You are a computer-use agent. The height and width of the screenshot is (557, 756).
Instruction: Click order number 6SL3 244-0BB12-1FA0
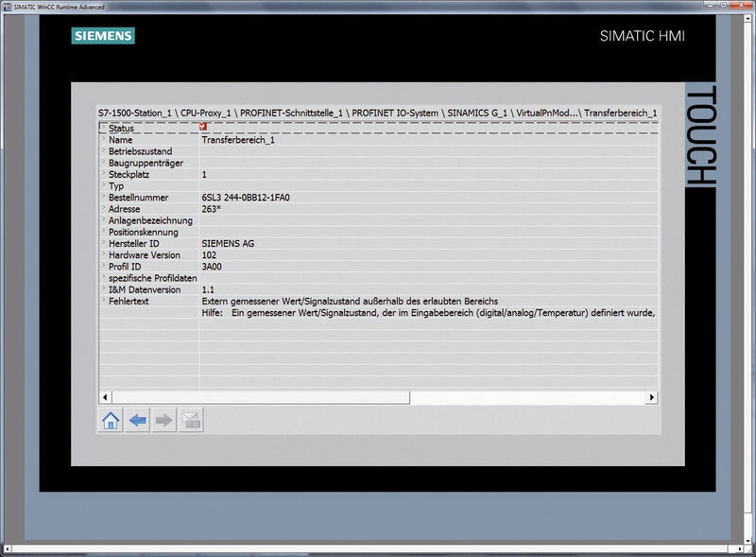click(x=246, y=198)
